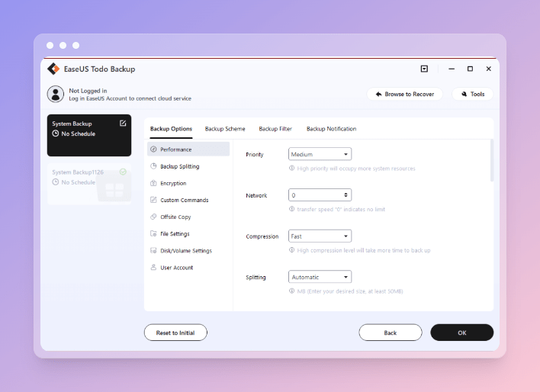
Task: Select User Account in the options list
Action: point(188,267)
